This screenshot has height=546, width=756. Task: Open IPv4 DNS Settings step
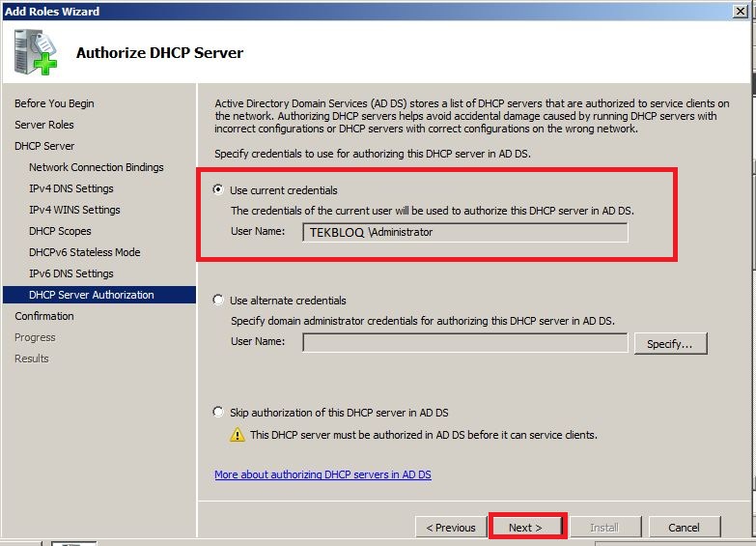(71, 188)
